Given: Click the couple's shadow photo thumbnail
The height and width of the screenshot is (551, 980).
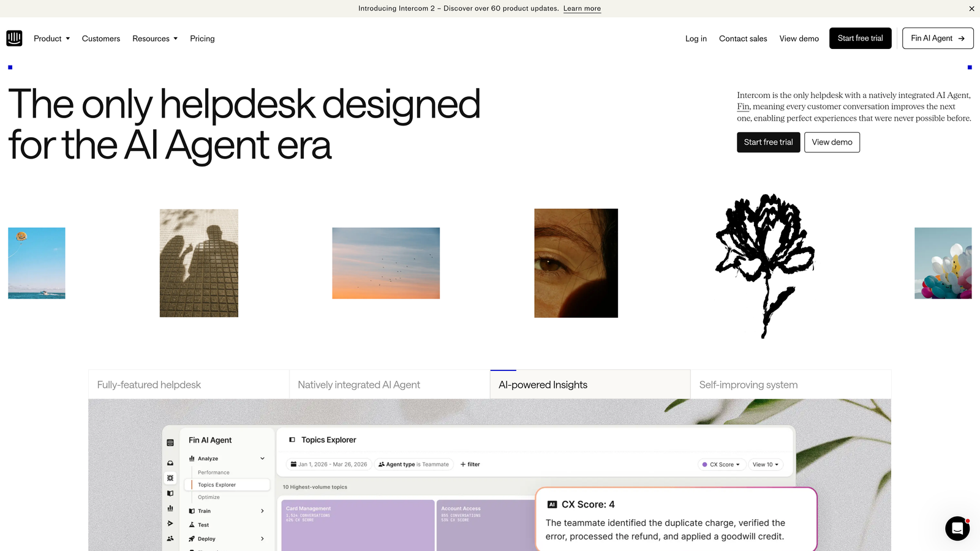Looking at the screenshot, I should coord(199,263).
